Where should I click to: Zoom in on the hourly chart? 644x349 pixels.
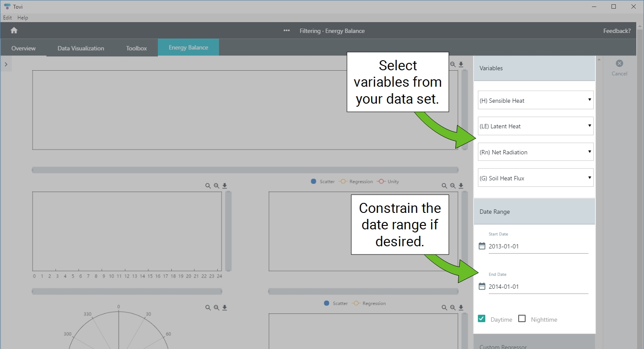click(208, 186)
